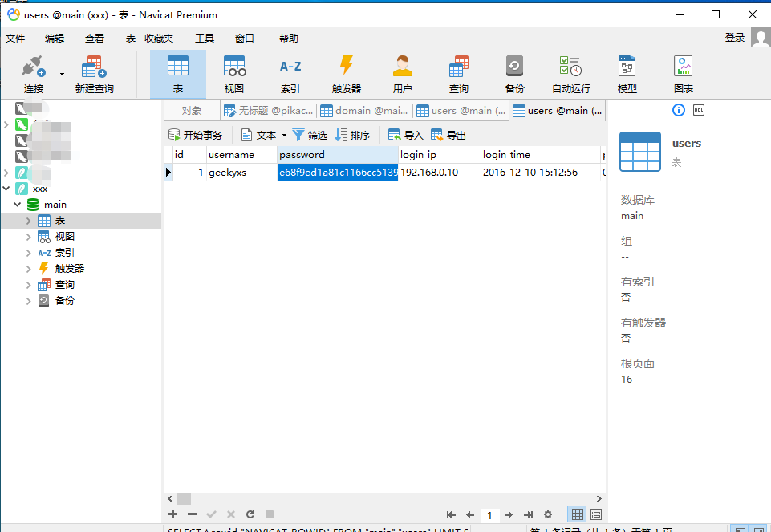Open the 文本 dropdown arrow
This screenshot has height=532, width=771.
click(x=284, y=136)
